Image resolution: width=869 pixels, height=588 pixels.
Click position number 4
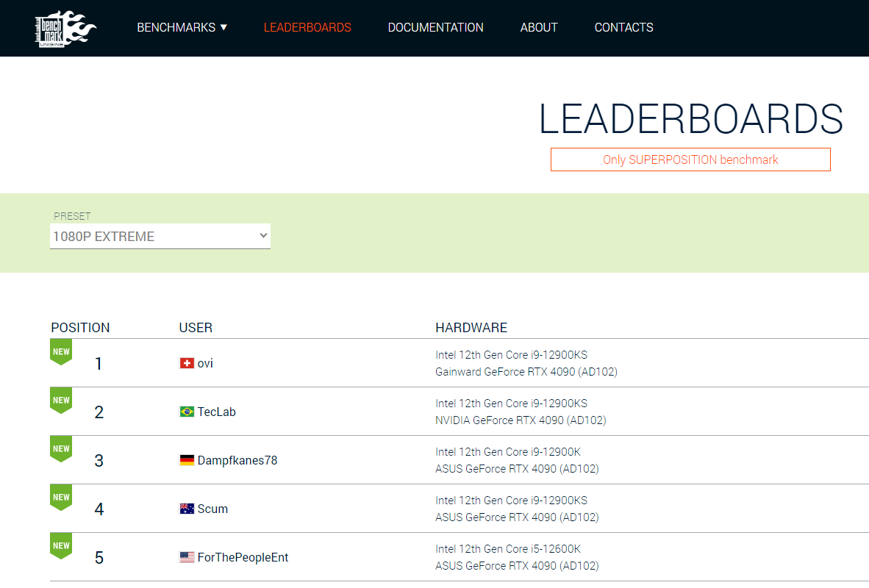coord(99,509)
